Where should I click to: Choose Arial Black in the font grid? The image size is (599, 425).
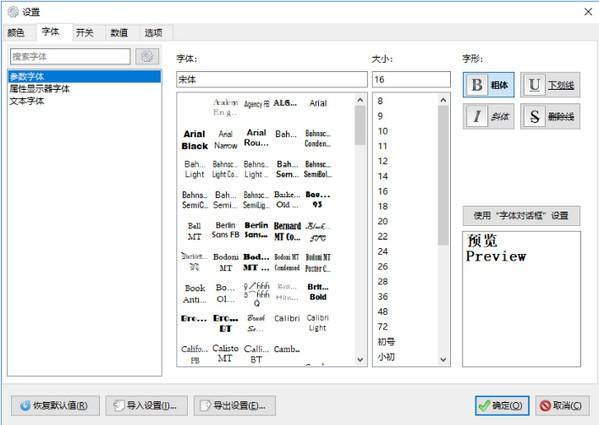(x=194, y=140)
